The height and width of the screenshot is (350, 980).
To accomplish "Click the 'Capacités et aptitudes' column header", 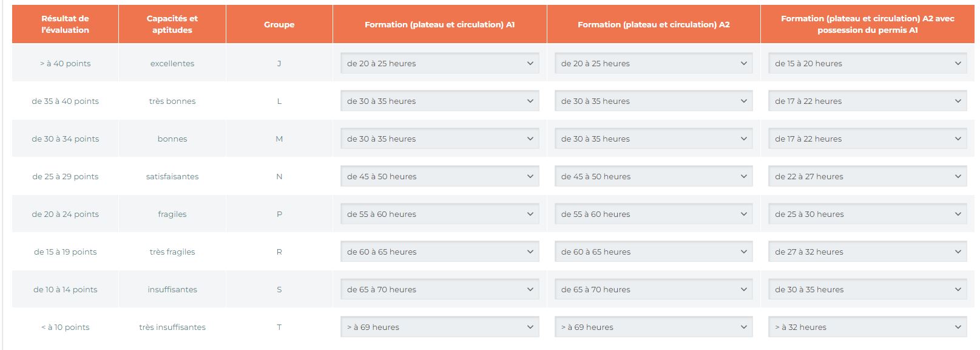I will point(172,24).
